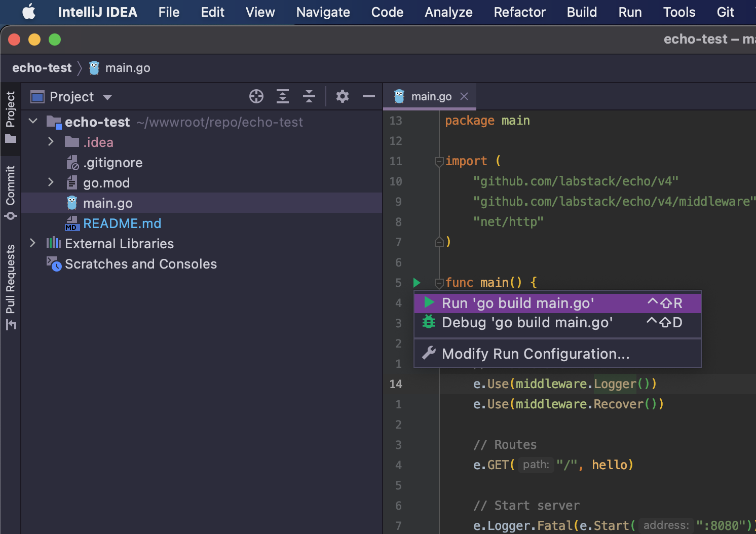Toggle the Pull Requests tool window tab
The height and width of the screenshot is (534, 756).
[x=10, y=287]
